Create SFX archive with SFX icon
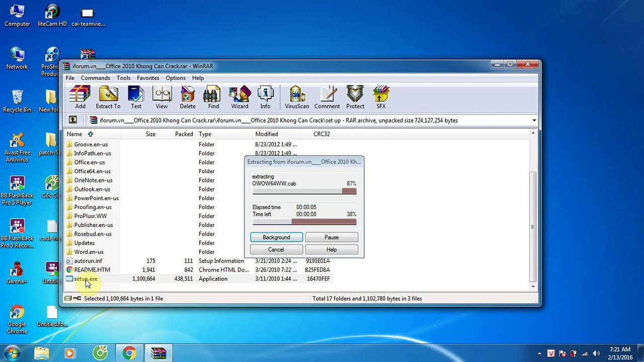 [x=381, y=97]
